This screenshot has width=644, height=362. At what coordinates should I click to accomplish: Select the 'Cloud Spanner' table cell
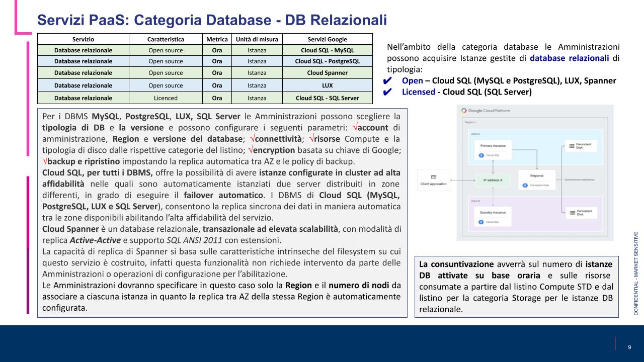coord(327,72)
